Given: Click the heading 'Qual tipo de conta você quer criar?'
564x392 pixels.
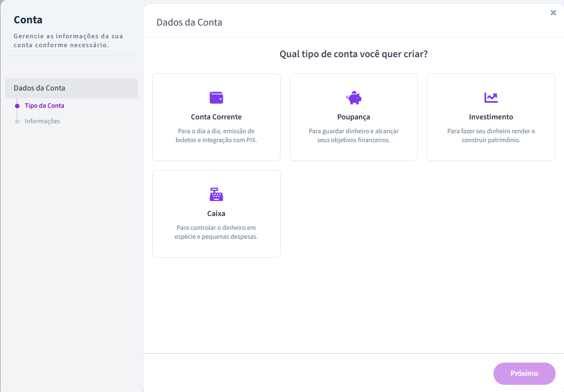Looking at the screenshot, I should (x=353, y=54).
